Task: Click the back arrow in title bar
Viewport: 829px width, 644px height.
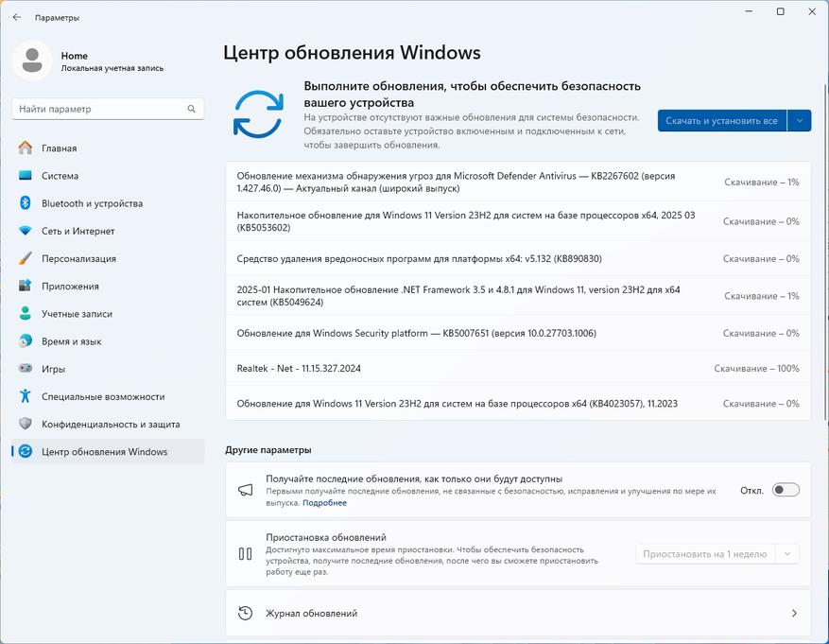Action: [17, 17]
